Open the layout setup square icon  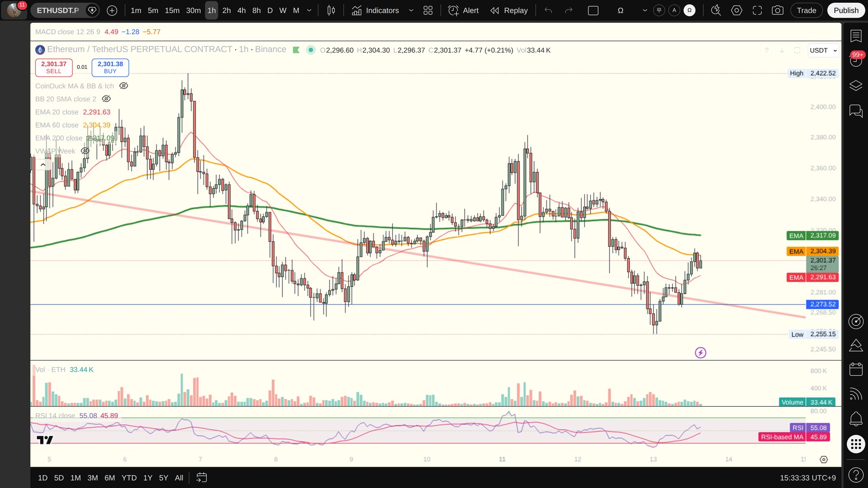(x=593, y=10)
